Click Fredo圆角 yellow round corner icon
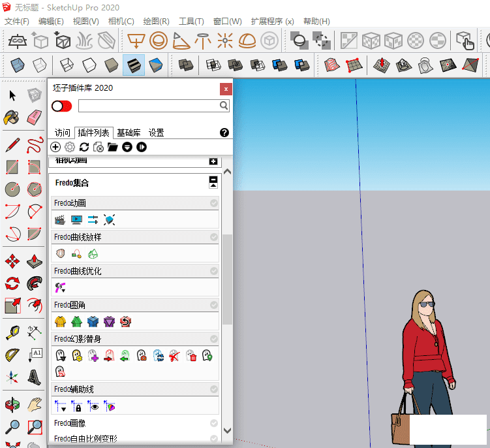The height and width of the screenshot is (448, 490). [x=60, y=321]
